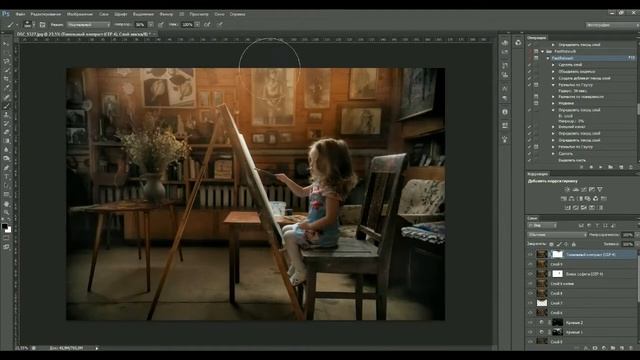The height and width of the screenshot is (360, 640).
Task: Click the play action button
Action: click(x=600, y=167)
